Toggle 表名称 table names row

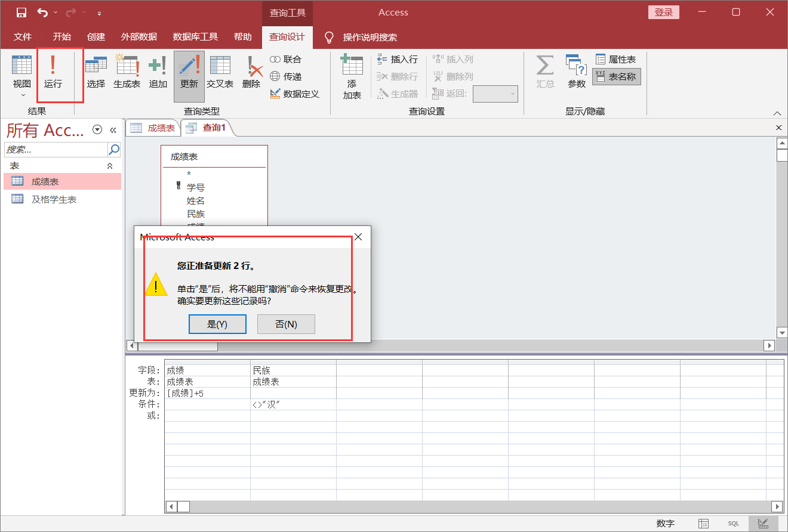616,76
